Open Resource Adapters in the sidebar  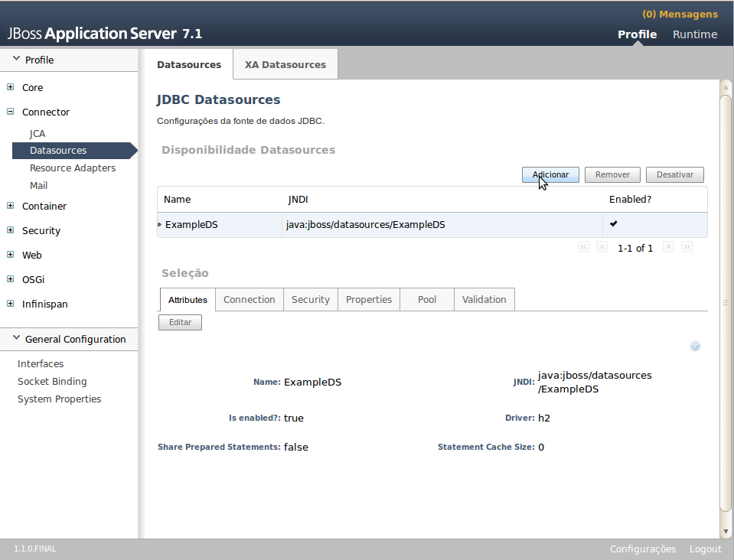coord(73,168)
